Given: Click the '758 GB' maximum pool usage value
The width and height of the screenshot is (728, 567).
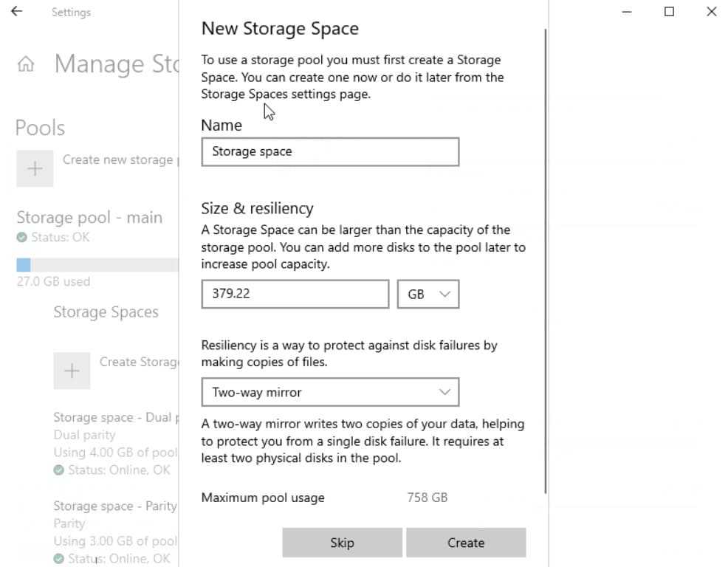Looking at the screenshot, I should [x=427, y=498].
